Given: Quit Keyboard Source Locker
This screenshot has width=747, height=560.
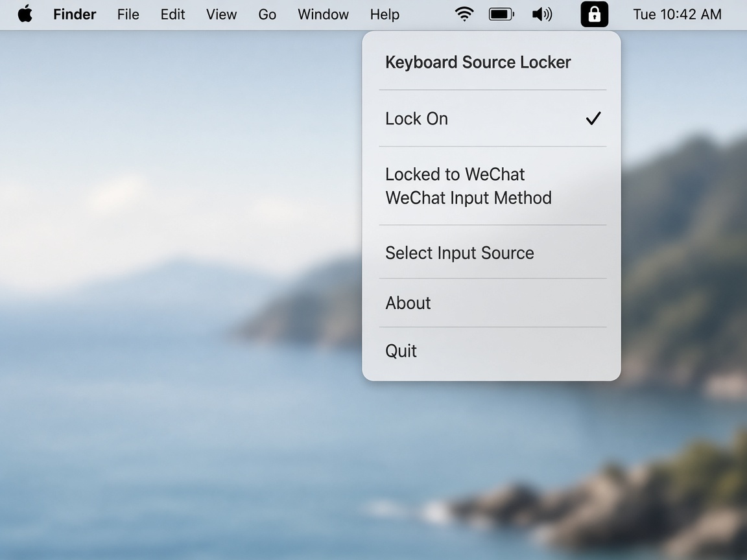Looking at the screenshot, I should point(493,351).
